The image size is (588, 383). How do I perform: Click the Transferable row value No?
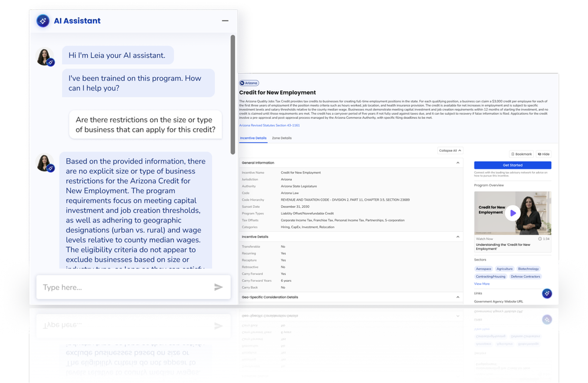[283, 247]
